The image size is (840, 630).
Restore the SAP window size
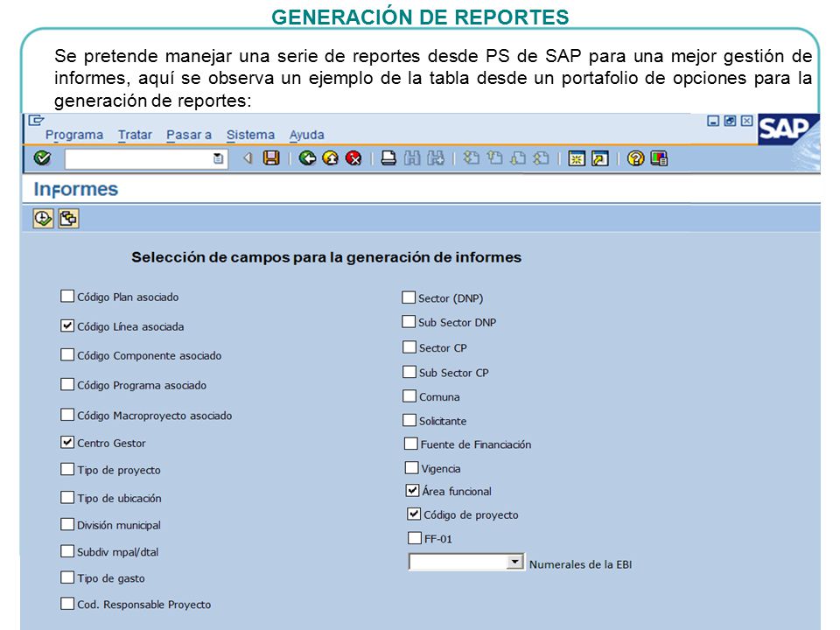pyautogui.click(x=730, y=121)
